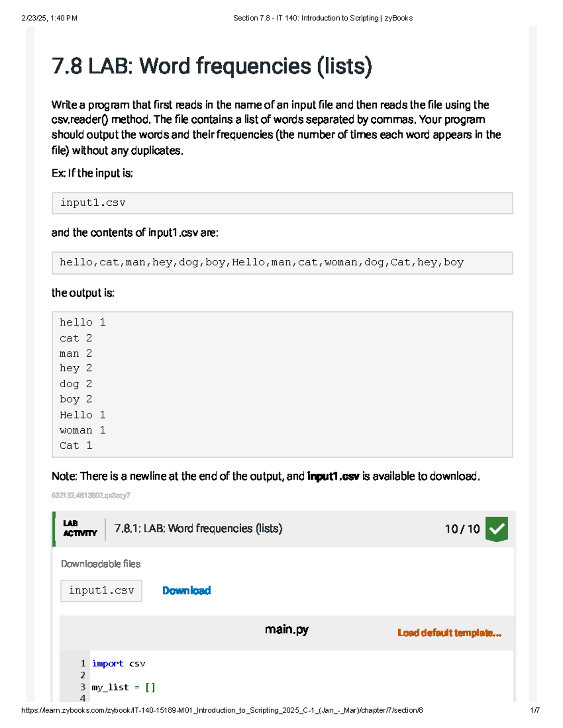Click the blue Download link
The height and width of the screenshot is (728, 563).
pos(186,591)
